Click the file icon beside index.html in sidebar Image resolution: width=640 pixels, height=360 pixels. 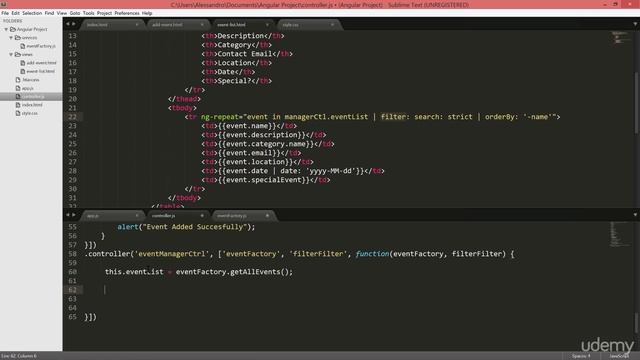point(18,105)
